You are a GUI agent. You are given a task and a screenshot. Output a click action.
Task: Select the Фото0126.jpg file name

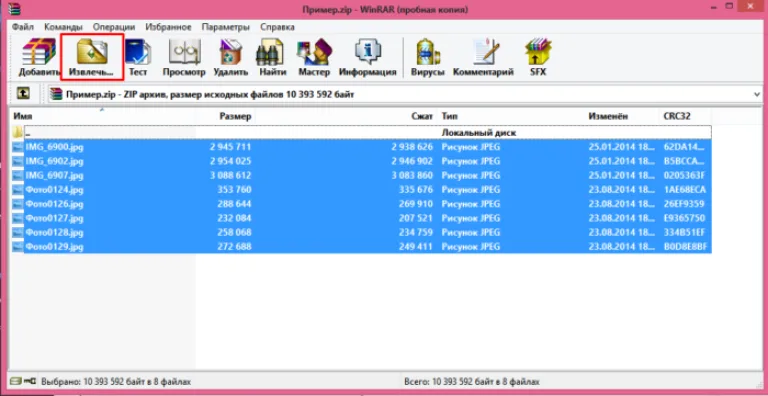point(54,203)
